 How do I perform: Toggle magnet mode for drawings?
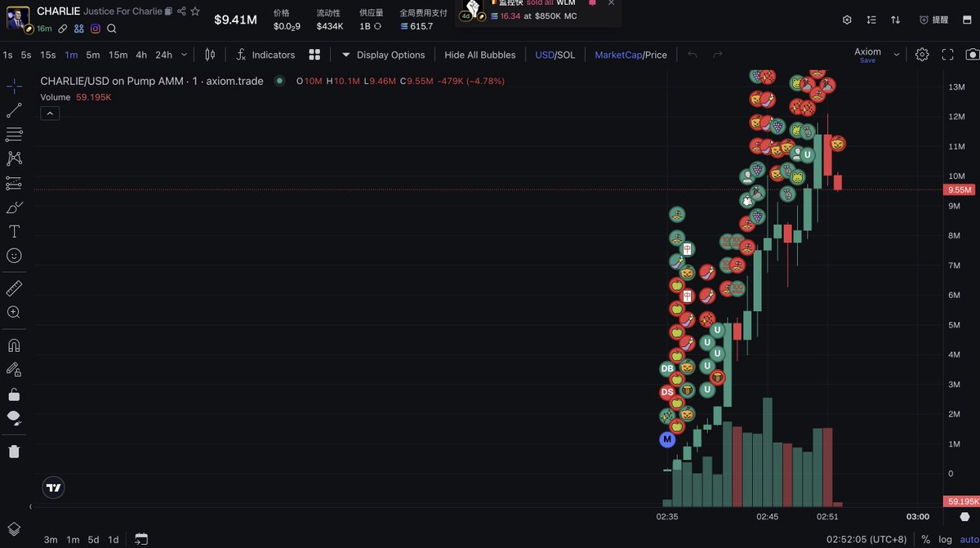(x=14, y=345)
